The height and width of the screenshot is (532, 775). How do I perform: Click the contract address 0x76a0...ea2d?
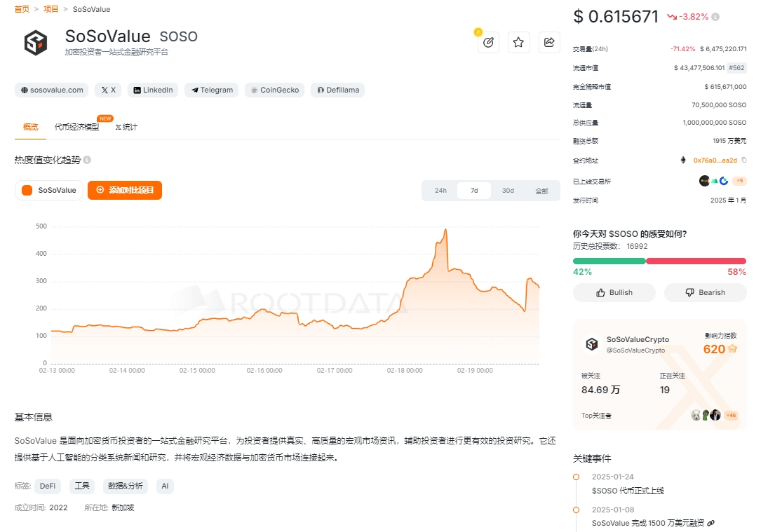coord(715,160)
